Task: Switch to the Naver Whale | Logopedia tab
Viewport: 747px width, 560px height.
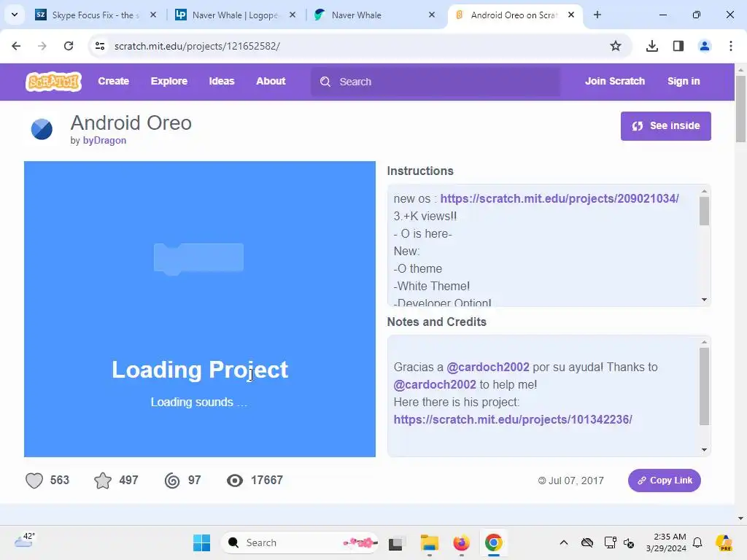Action: 235,15
